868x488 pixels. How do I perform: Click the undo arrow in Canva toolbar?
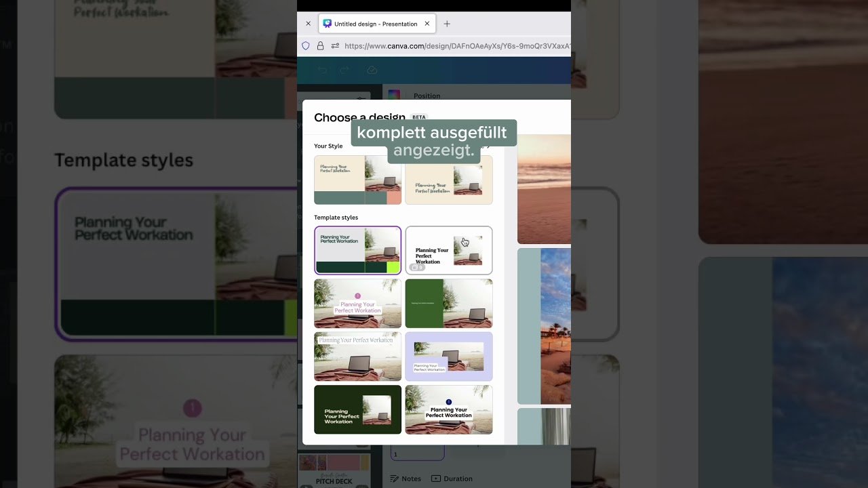click(x=322, y=70)
